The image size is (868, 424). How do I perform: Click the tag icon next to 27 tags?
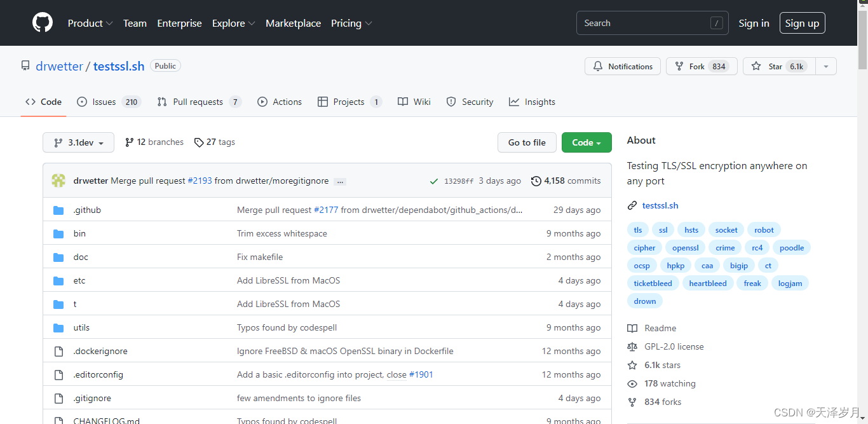click(199, 142)
